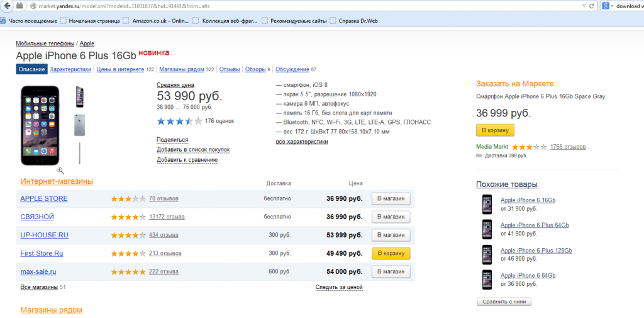Switch to Обсуждение tab
This screenshot has width=644, height=318.
pos(292,69)
